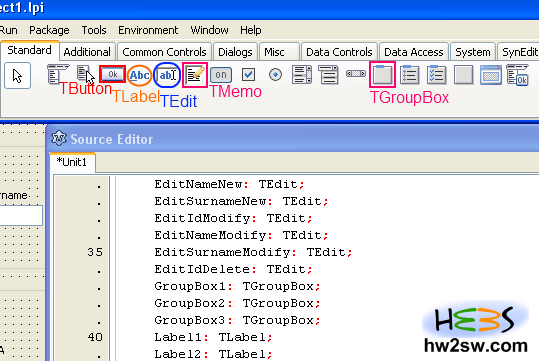
Task: Open the Tools menu
Action: pyautogui.click(x=94, y=30)
